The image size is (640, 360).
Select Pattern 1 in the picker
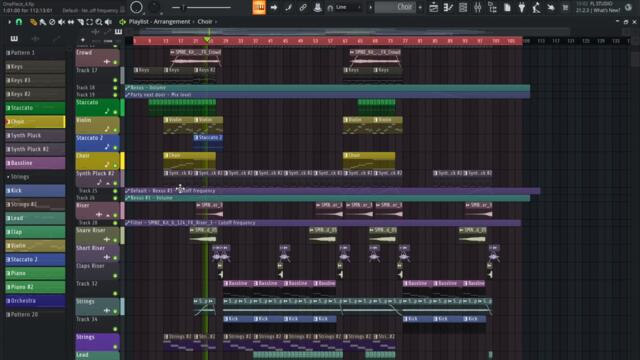[x=35, y=53]
